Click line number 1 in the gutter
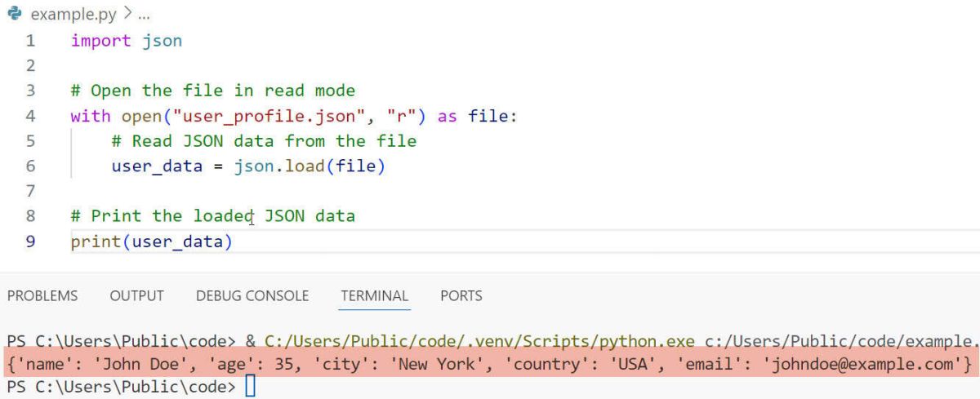The width and height of the screenshot is (980, 399). click(x=31, y=40)
